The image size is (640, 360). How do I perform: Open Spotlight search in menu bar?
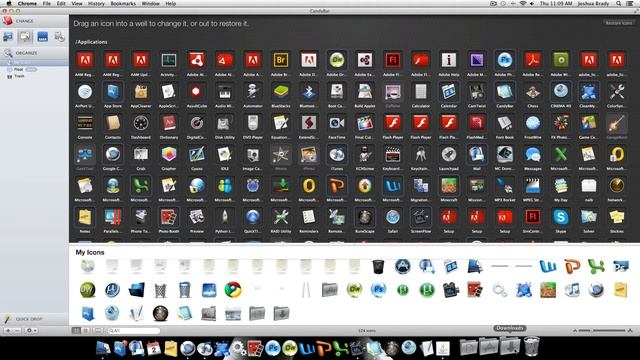[619, 3]
